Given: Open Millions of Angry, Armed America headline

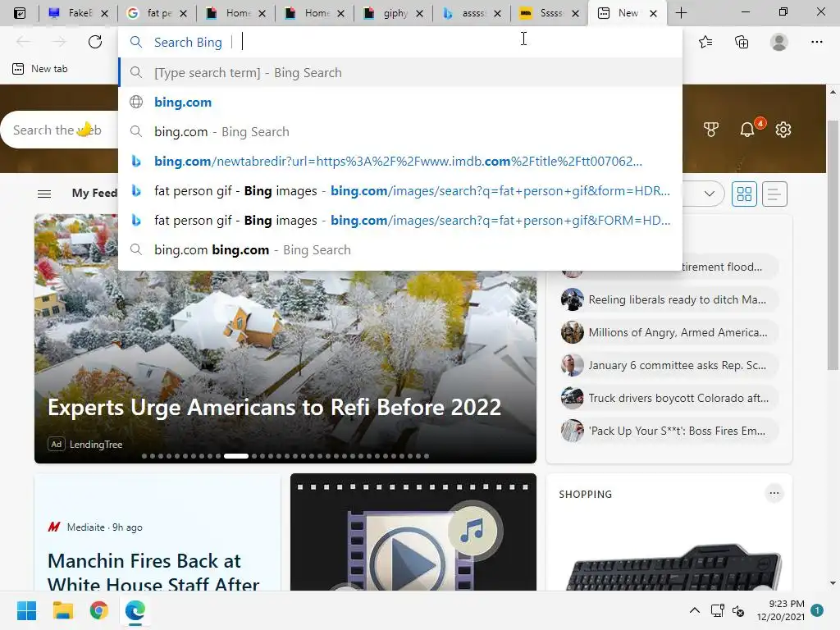Looking at the screenshot, I should [x=678, y=332].
